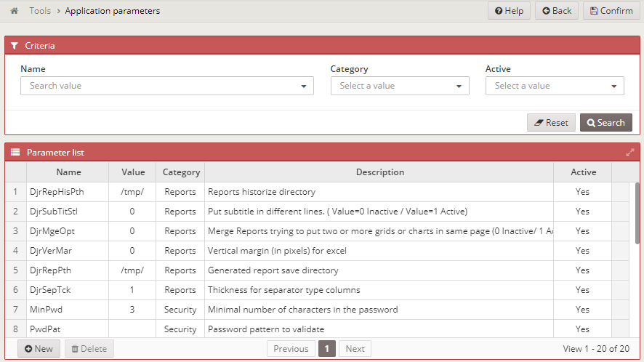Open Help from the top bar
This screenshot has height=362, width=644.
point(509,11)
